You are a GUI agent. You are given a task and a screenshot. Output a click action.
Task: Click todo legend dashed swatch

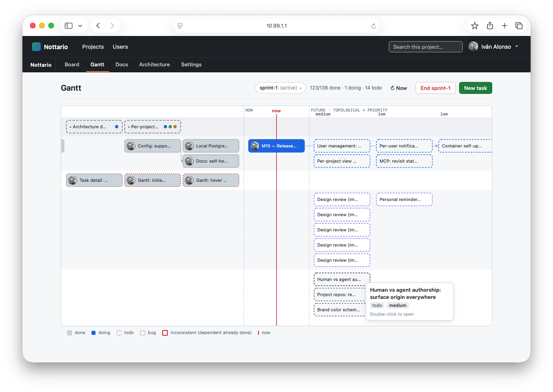[119, 333]
